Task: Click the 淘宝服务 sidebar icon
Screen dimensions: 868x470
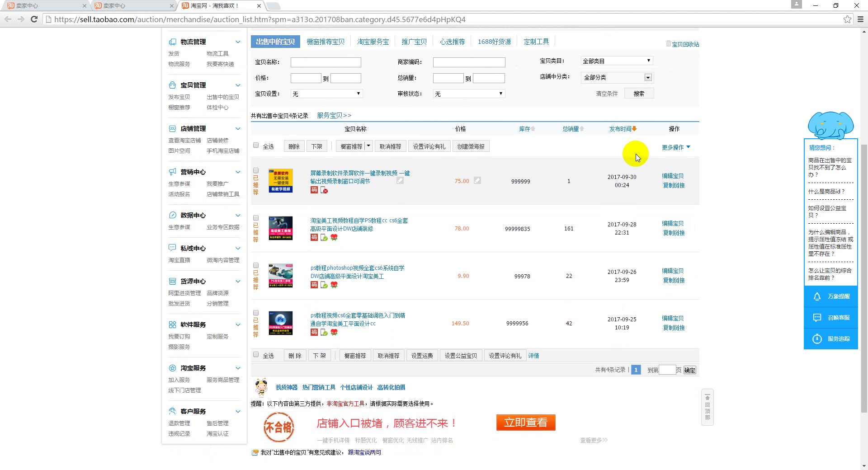Action: pyautogui.click(x=172, y=368)
